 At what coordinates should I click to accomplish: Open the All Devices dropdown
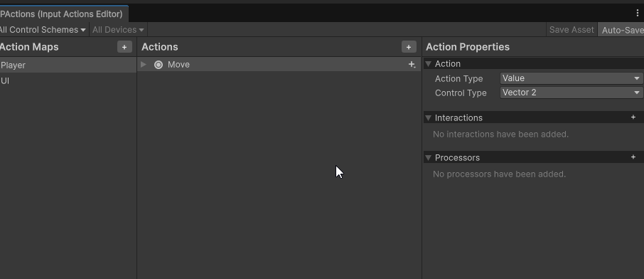click(118, 30)
